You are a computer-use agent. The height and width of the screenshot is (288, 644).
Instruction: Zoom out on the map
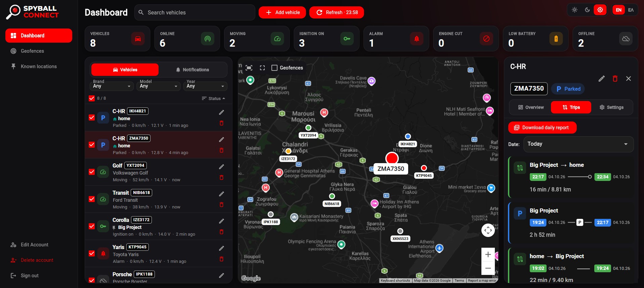point(488,268)
